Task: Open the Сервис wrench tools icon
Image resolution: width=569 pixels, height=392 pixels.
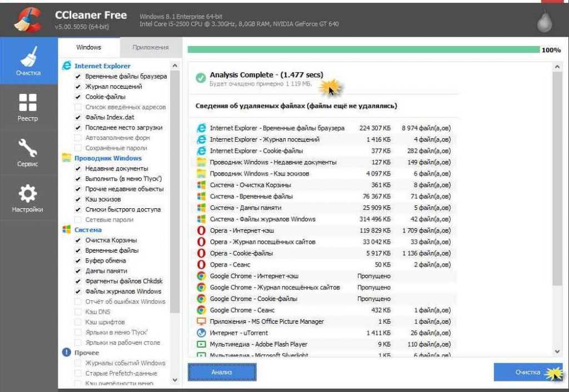Action: (28, 148)
